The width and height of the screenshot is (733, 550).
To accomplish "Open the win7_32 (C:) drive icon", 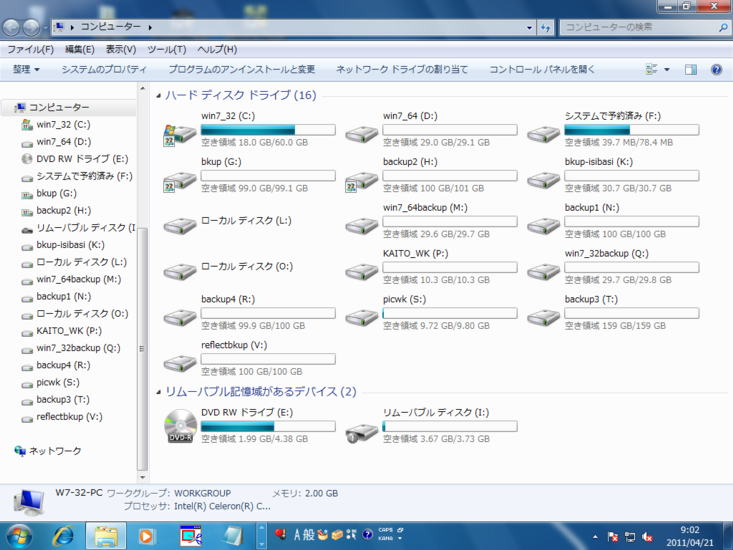I will pyautogui.click(x=180, y=134).
